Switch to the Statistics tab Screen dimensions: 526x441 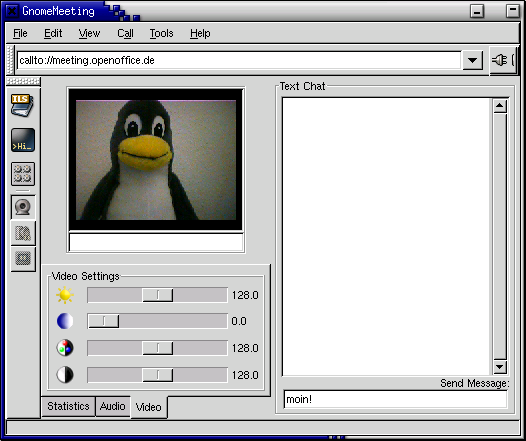pyautogui.click(x=68, y=406)
